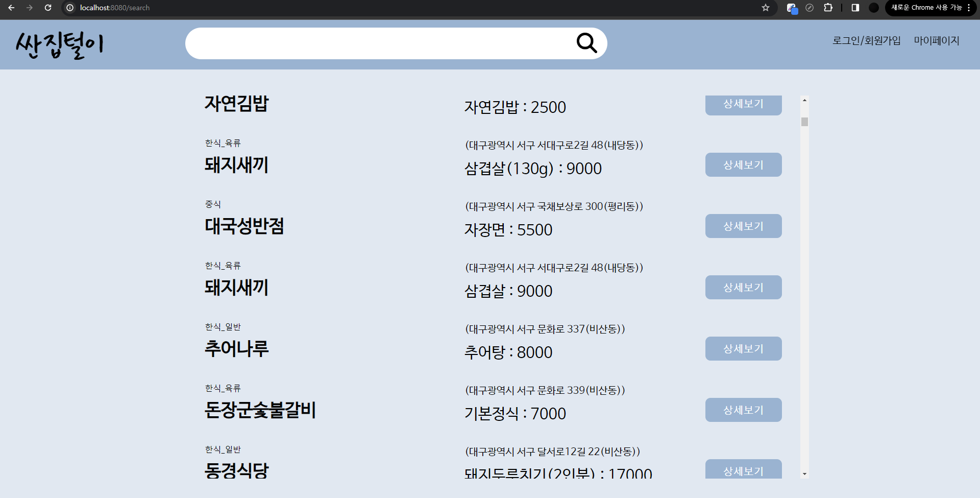This screenshot has width=980, height=498.
Task: Select restaurant name 추어나루
Action: pyautogui.click(x=236, y=348)
